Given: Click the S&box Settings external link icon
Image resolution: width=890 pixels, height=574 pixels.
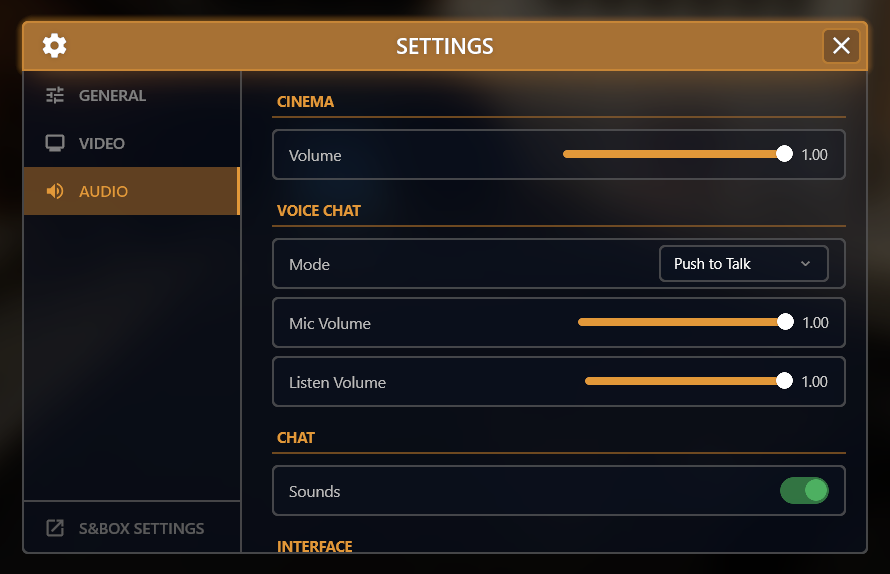Looking at the screenshot, I should pyautogui.click(x=55, y=528).
